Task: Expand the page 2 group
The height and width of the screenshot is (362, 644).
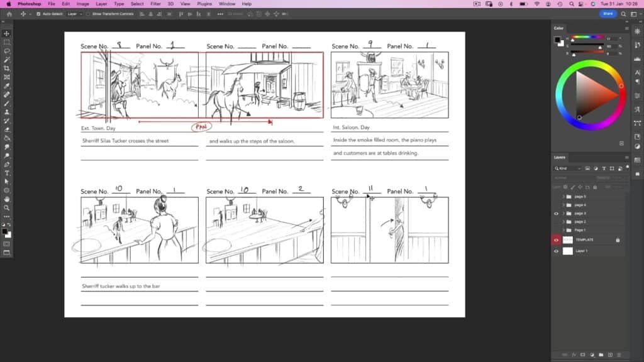Action: coord(563,222)
